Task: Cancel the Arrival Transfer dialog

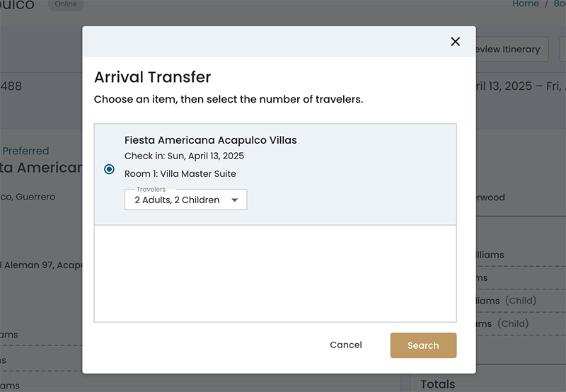Action: coord(346,345)
